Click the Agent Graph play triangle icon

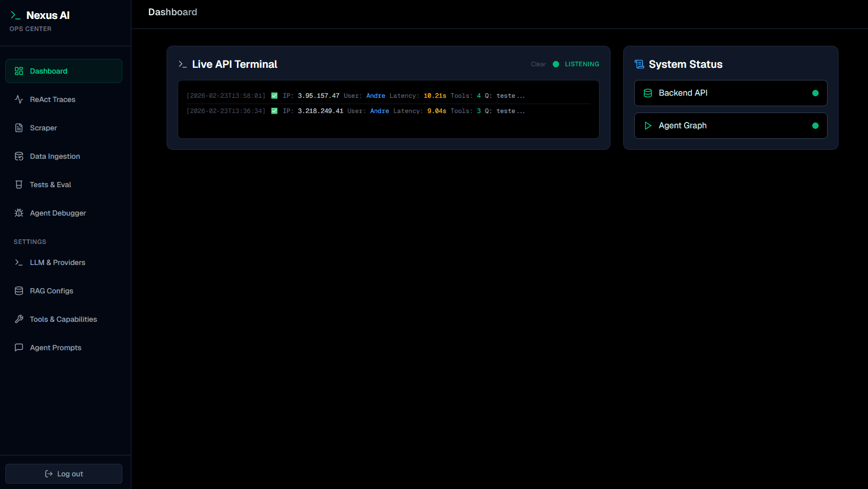click(648, 125)
